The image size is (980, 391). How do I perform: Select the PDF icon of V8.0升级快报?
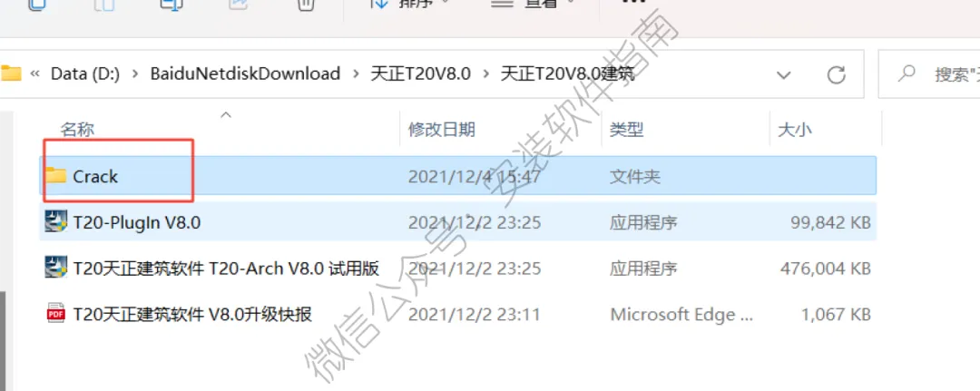(x=56, y=314)
